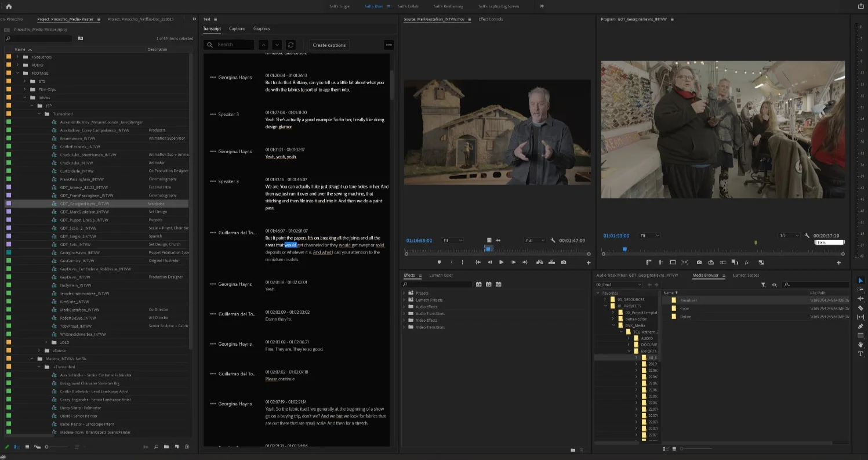Image resolution: width=868 pixels, height=460 pixels.
Task: Play the Source monitor clip
Action: [501, 262]
